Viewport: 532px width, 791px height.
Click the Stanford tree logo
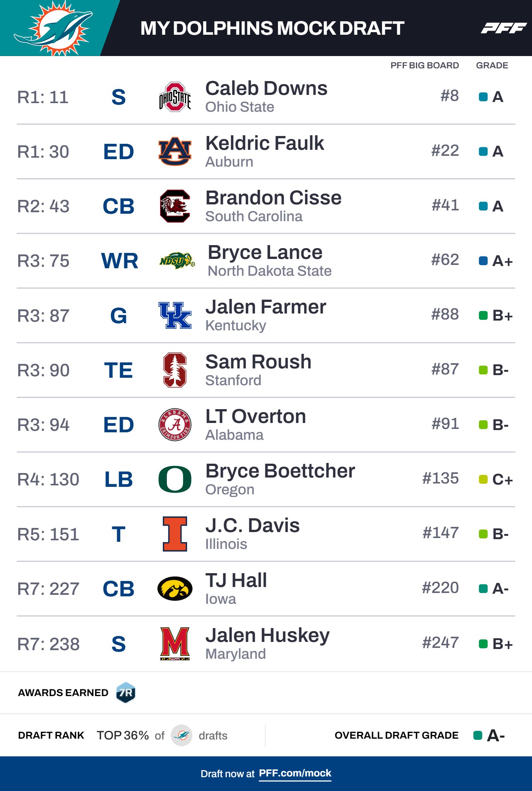[175, 370]
